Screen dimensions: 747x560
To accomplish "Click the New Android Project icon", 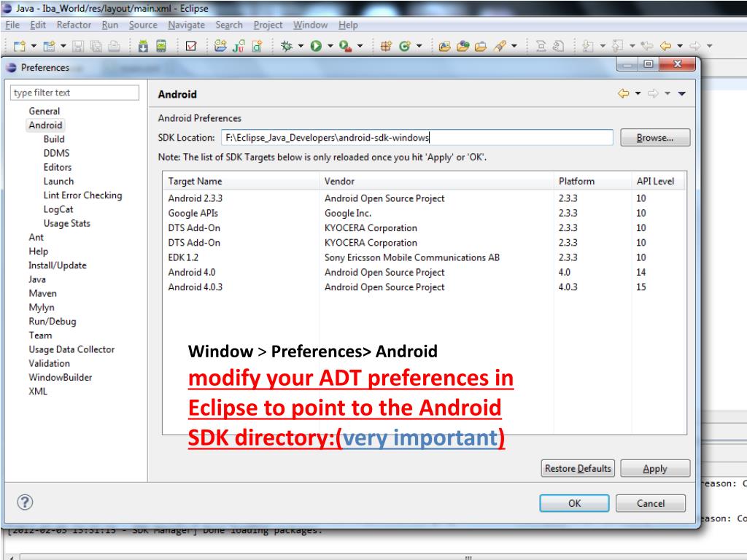I will [x=220, y=46].
